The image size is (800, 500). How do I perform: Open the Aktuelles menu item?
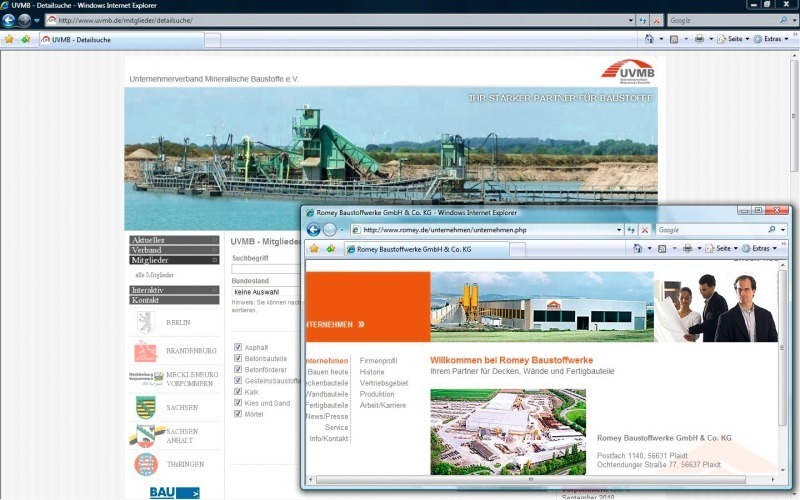coord(174,240)
